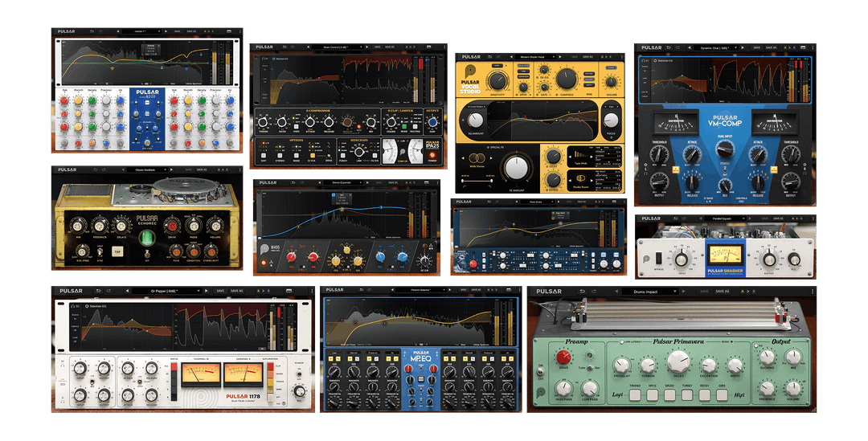Viewport: 868px width, 441px height.
Task: Click the undo arrow in Primavera toolbar
Action: [x=582, y=291]
